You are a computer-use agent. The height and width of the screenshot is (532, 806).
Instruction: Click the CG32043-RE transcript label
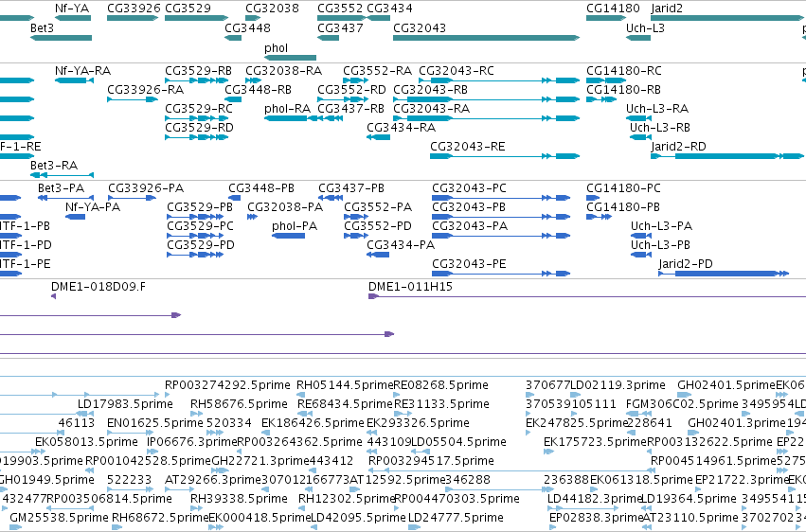click(468, 147)
